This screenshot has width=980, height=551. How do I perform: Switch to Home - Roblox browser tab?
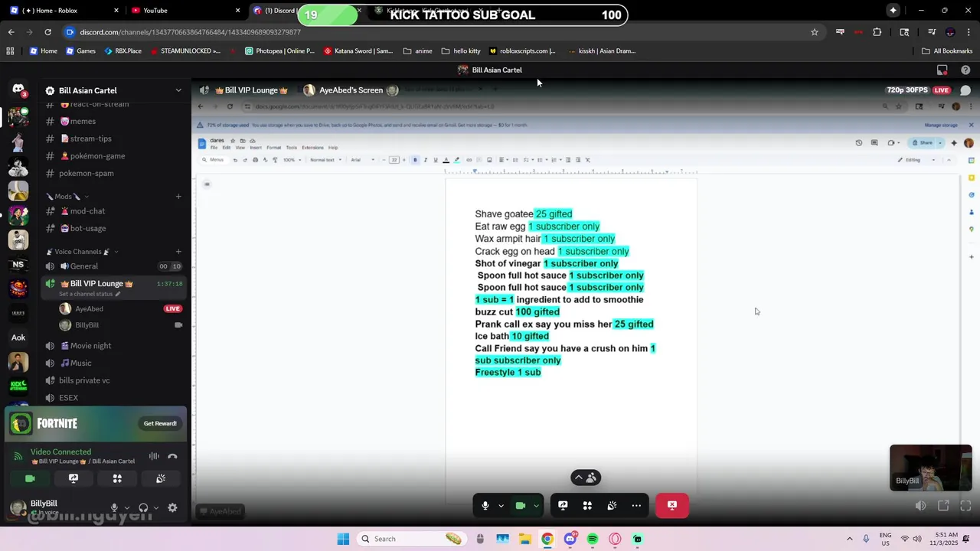(63, 11)
